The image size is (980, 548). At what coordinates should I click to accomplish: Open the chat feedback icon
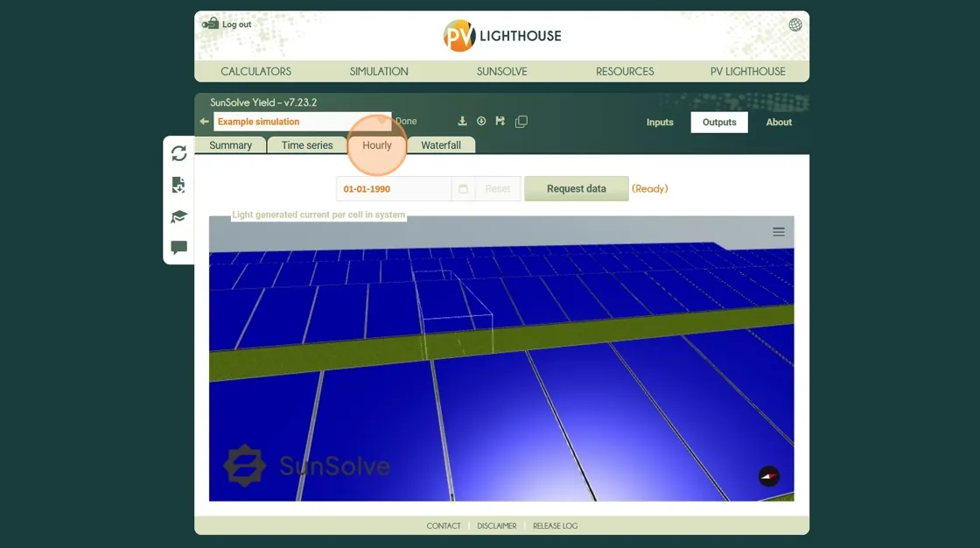tap(179, 248)
